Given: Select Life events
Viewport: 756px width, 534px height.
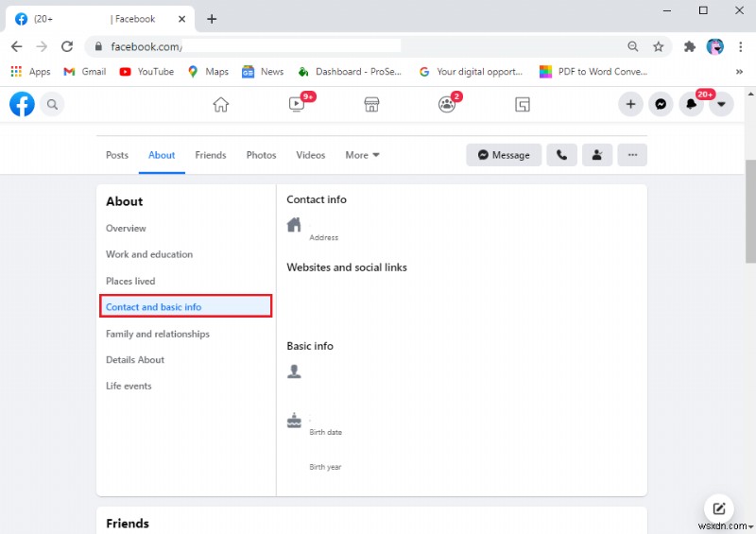Looking at the screenshot, I should [129, 386].
